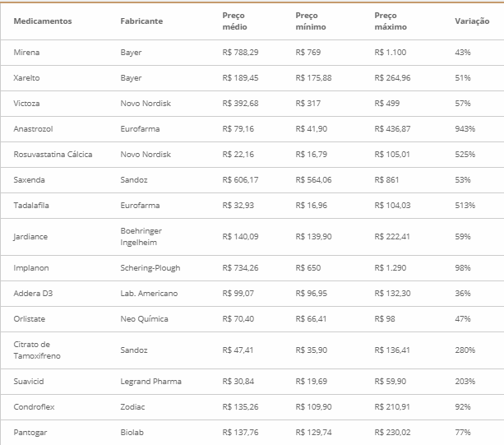Click the Citrato de Tamoxifreno cell
504x445 pixels.
37,350
